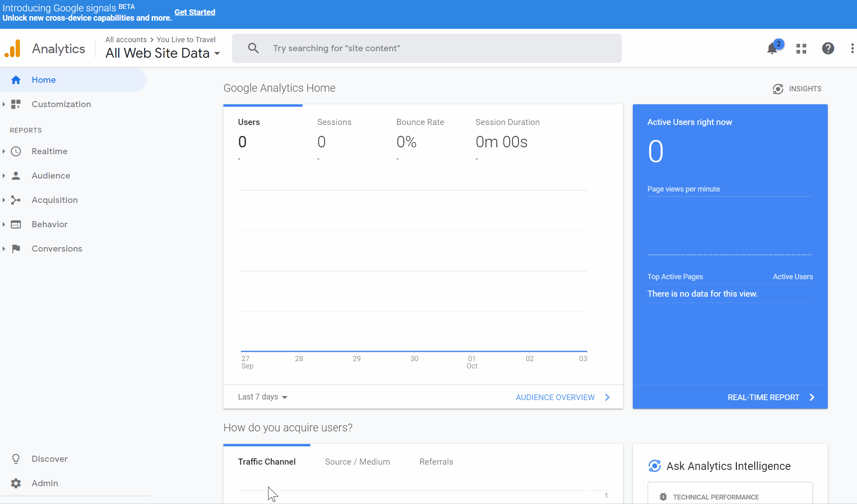Open the AUDIENCE OVERVIEW link
The height and width of the screenshot is (504, 857).
pos(555,397)
